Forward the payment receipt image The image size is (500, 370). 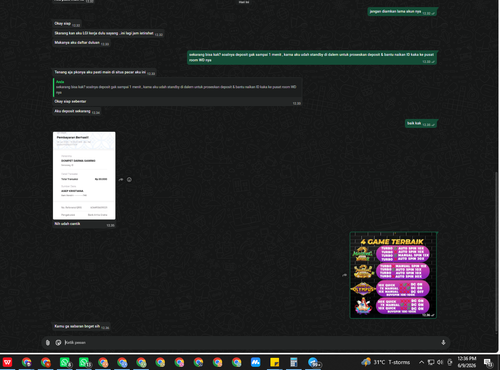121,179
